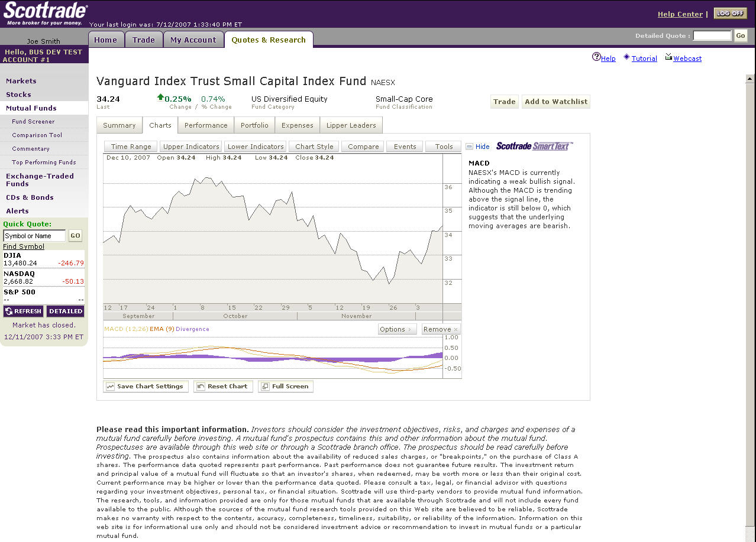The height and width of the screenshot is (542, 756).
Task: Click the page scrollbar up arrow
Action: click(x=750, y=79)
